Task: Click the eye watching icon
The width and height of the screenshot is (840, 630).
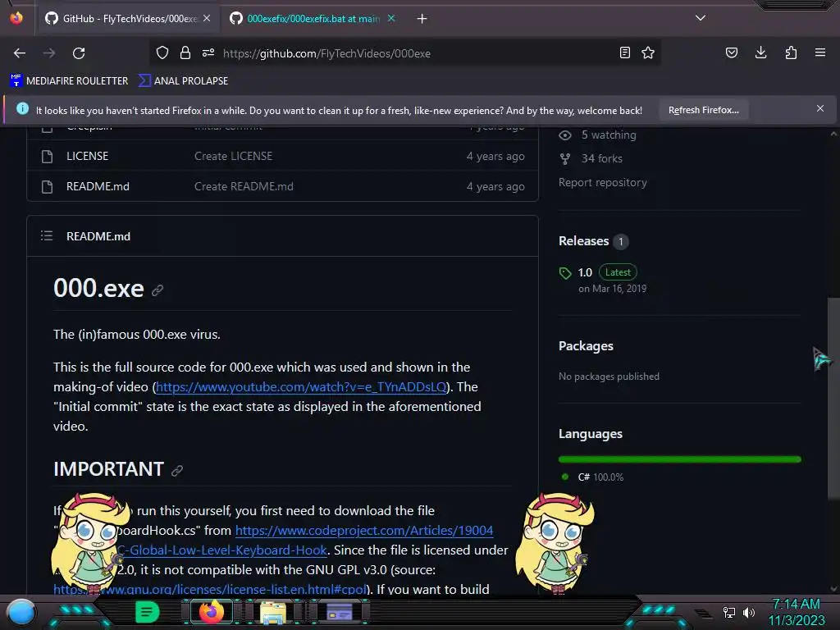Action: tap(565, 135)
